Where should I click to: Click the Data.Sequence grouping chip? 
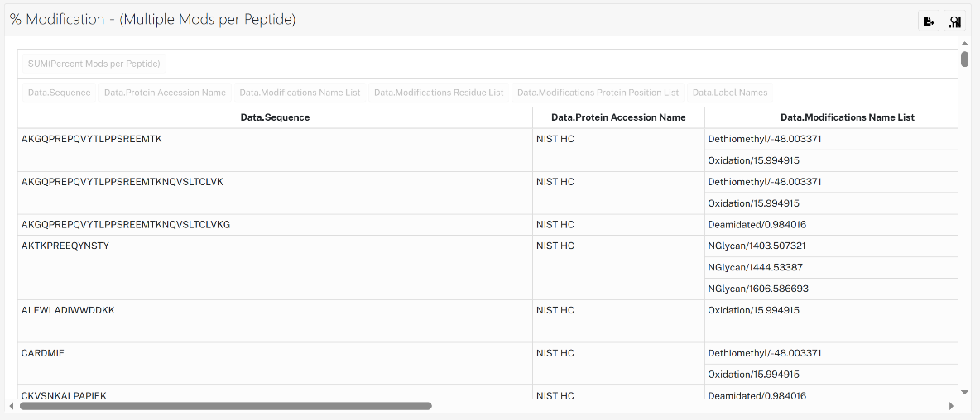coord(60,93)
